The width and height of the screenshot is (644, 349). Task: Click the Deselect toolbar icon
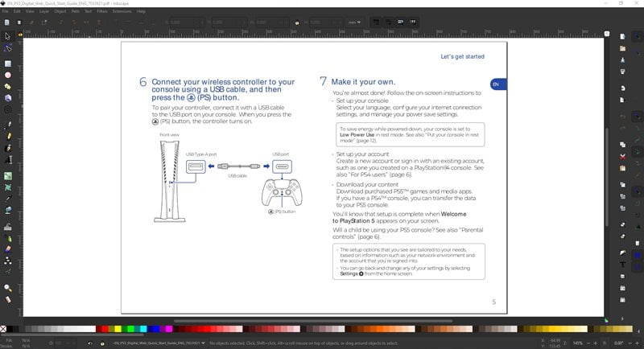pyautogui.click(x=31, y=23)
